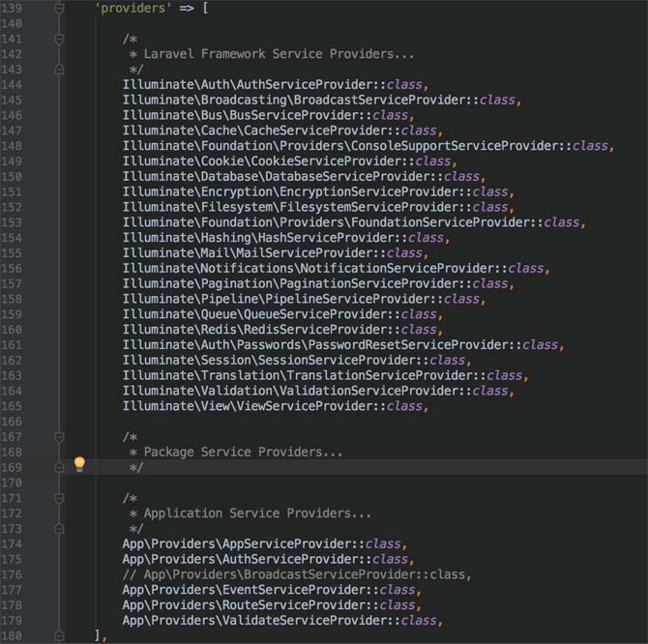Click the yellow lightbulb intention icon
Image resolution: width=648 pixels, height=644 pixels.
point(79,465)
